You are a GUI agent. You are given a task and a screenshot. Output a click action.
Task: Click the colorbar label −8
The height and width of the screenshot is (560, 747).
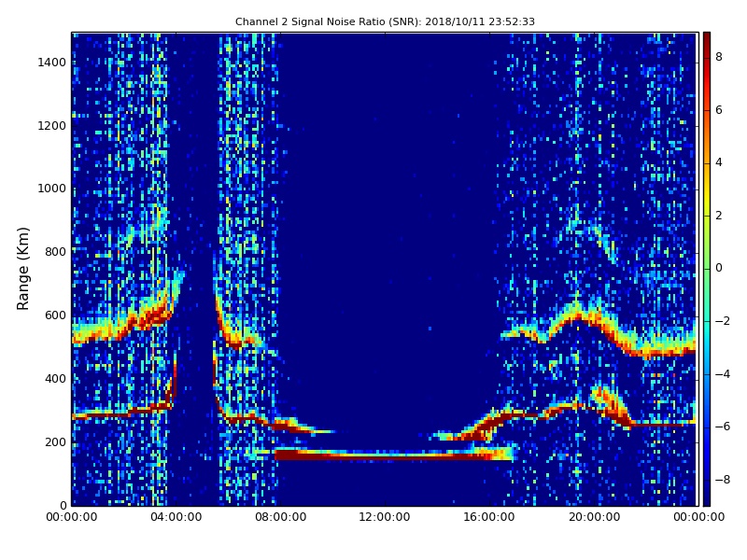pyautogui.click(x=722, y=480)
